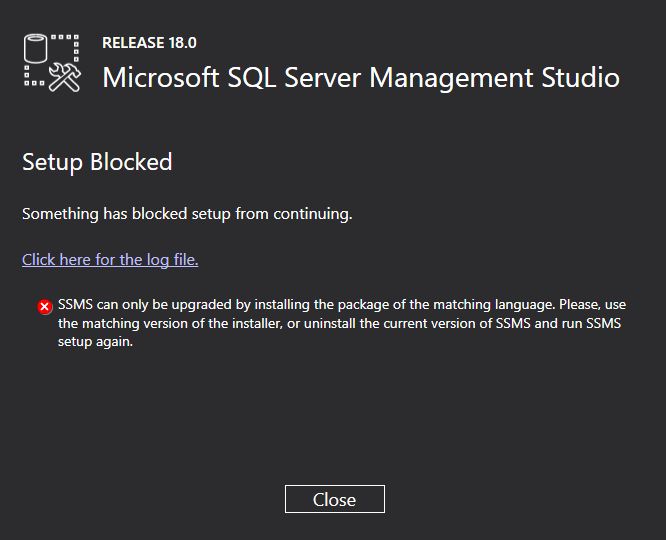Click the red error X icon
Screen dimensions: 666x540
45,307
